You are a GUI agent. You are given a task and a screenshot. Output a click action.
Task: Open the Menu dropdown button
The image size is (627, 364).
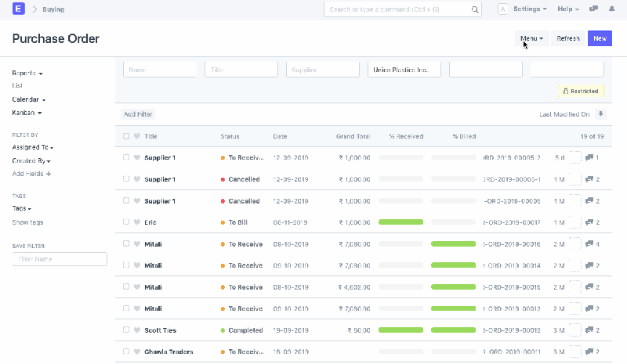click(531, 38)
